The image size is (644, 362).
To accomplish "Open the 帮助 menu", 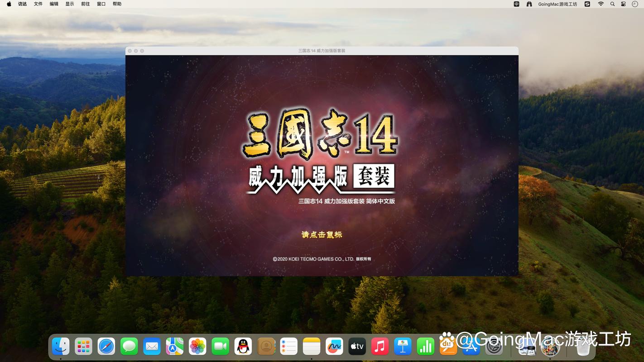I will [x=117, y=4].
